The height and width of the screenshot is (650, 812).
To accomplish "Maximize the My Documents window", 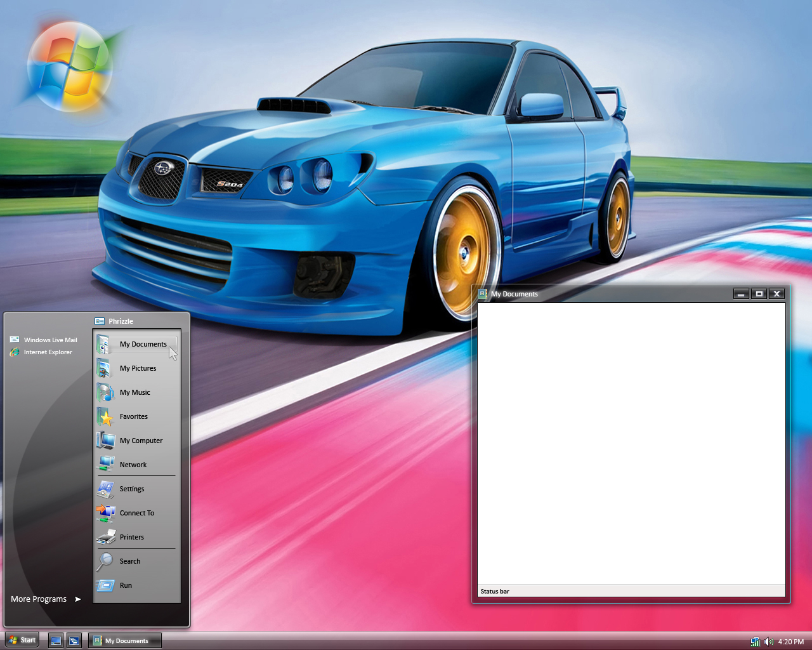I will point(759,294).
